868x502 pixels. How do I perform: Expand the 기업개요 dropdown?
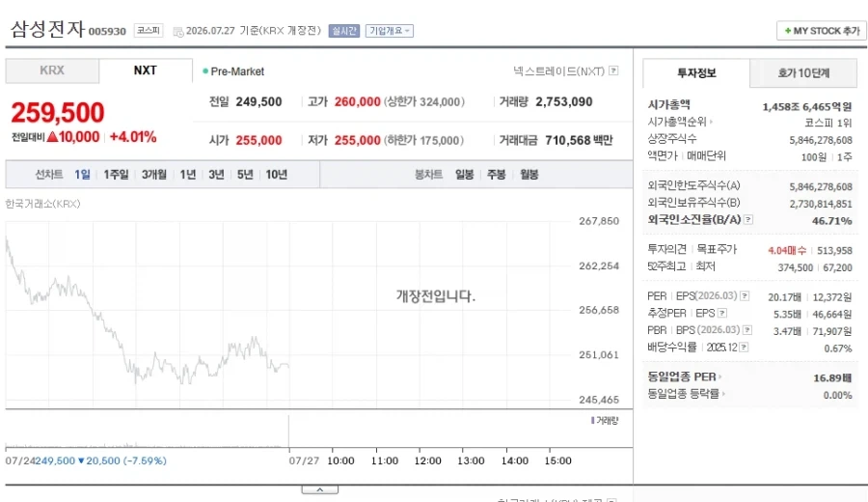click(x=390, y=31)
